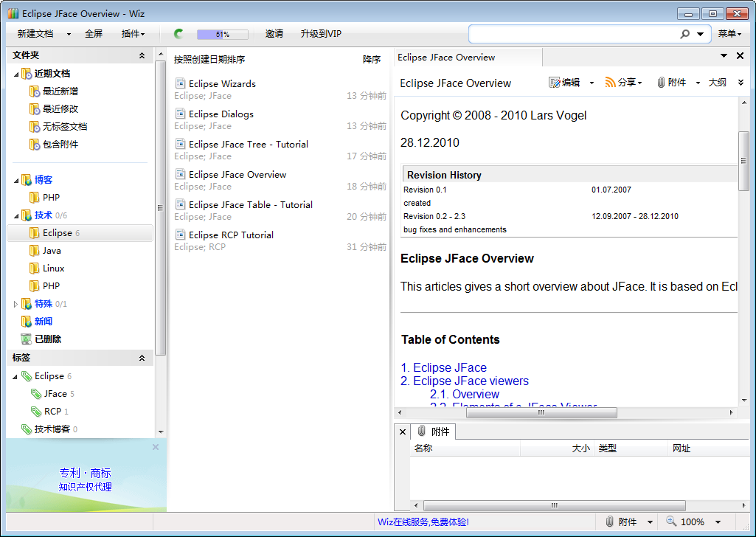Click the Edit (编辑) pencil icon
Screen dimensions: 756x537
pos(555,83)
